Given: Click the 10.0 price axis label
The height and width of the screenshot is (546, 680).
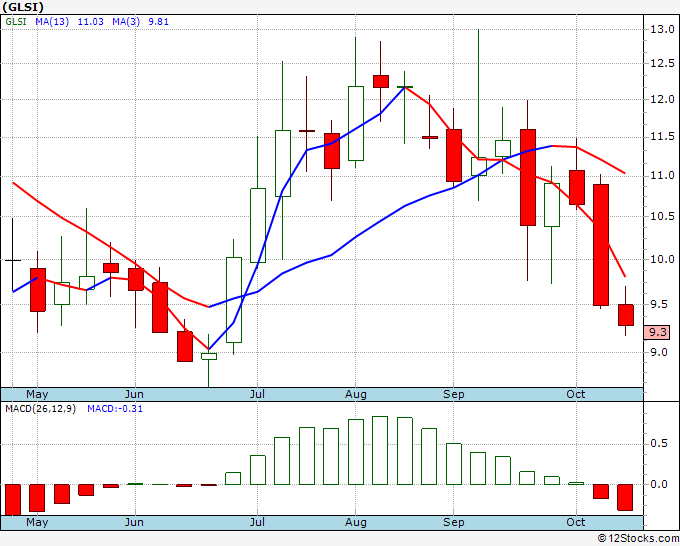Looking at the screenshot, I should click(662, 259).
